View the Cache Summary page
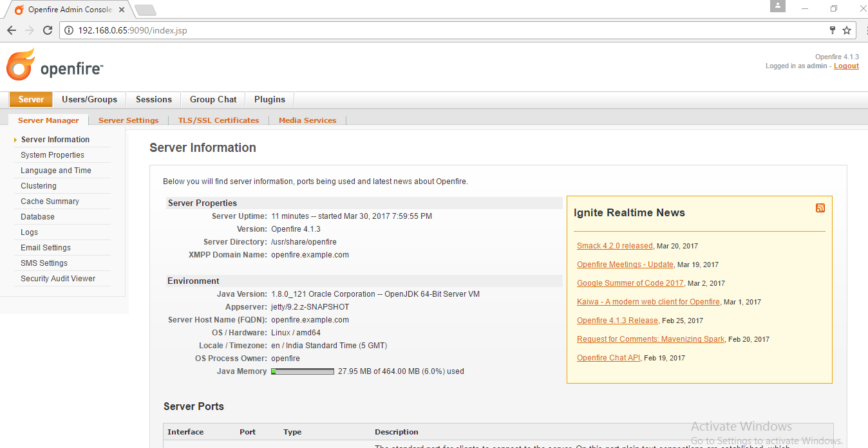868x448 pixels. (50, 201)
